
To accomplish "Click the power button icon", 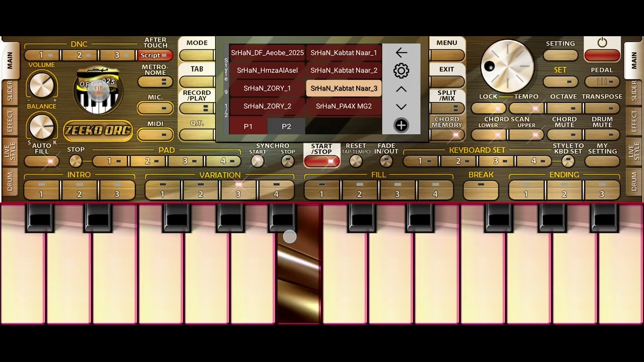I will coord(602,43).
